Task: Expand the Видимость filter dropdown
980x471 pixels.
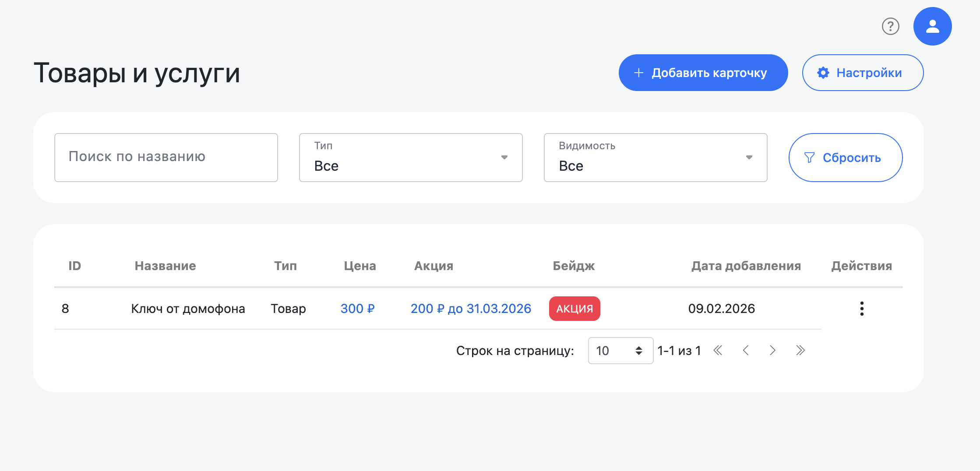Action: pyautogui.click(x=655, y=158)
